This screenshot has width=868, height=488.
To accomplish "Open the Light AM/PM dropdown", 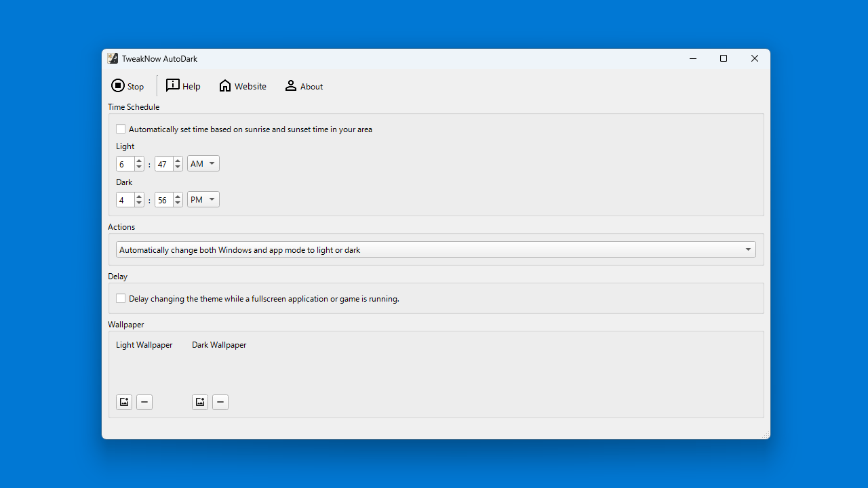I will tap(203, 163).
